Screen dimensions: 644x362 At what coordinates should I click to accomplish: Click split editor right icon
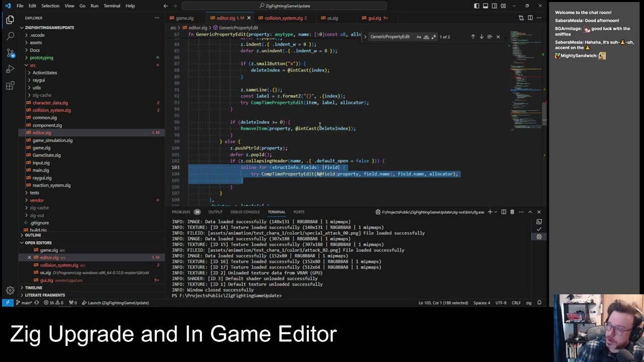[x=530, y=18]
